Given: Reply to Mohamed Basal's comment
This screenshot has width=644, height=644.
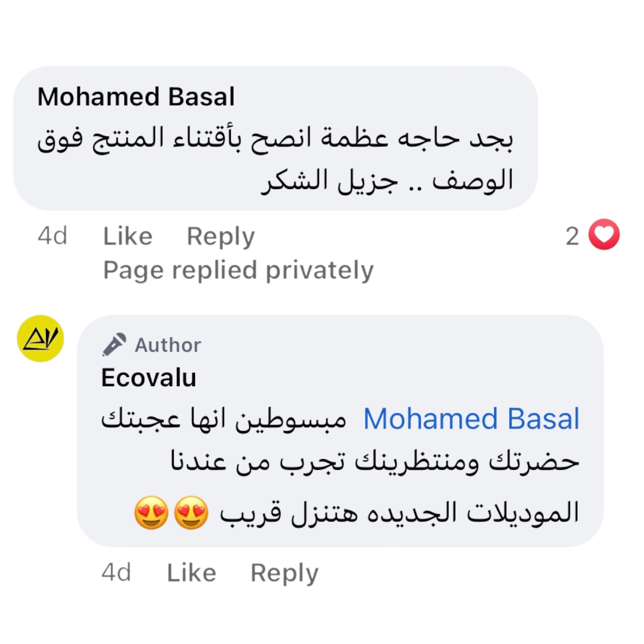Looking at the screenshot, I should 221,236.
